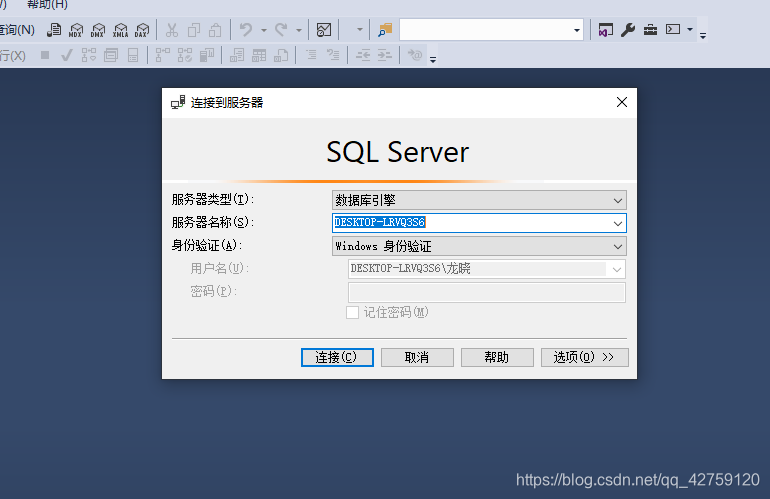Viewport: 770px width, 499px height.
Task: Click the Cut scissors icon
Action: 171,30
